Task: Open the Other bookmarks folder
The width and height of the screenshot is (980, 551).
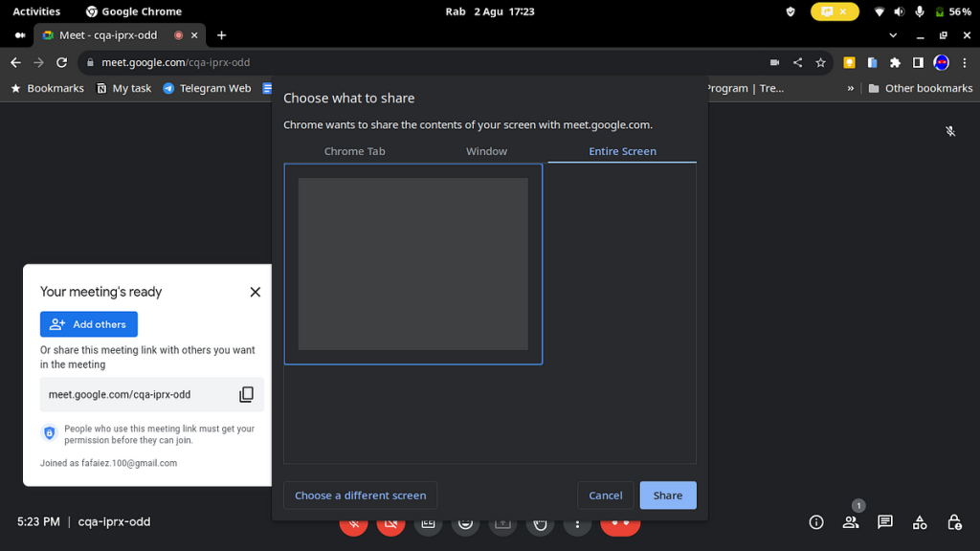Action: [921, 89]
